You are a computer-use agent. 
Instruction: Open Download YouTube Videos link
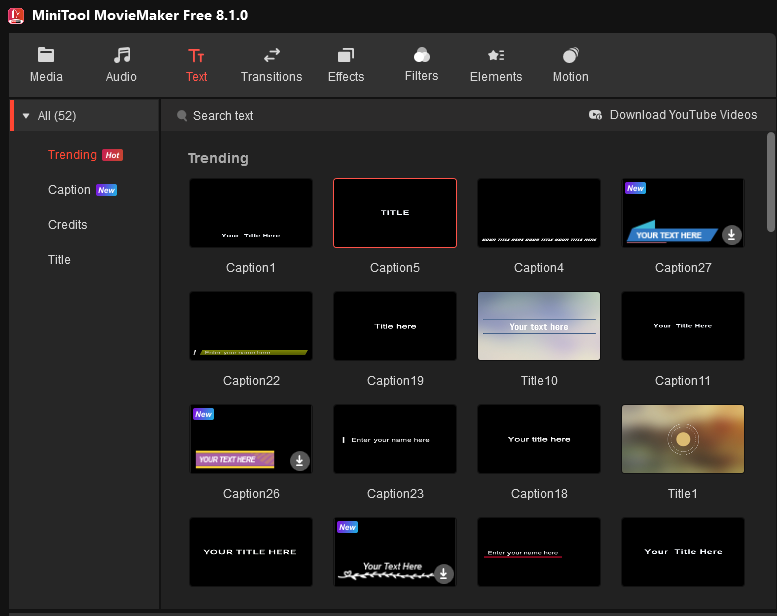click(683, 115)
